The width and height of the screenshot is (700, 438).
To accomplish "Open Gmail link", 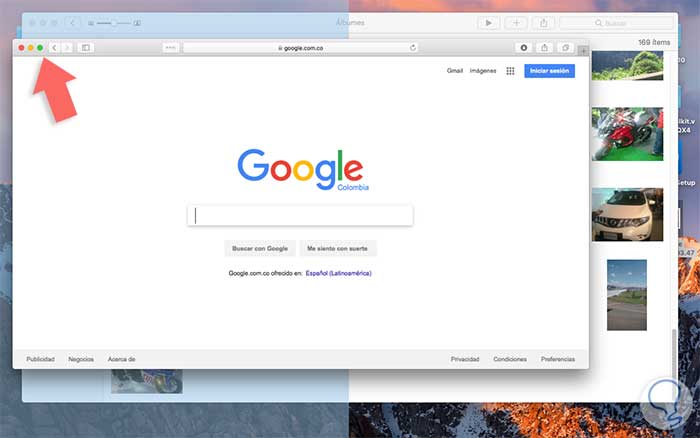I will coord(454,71).
